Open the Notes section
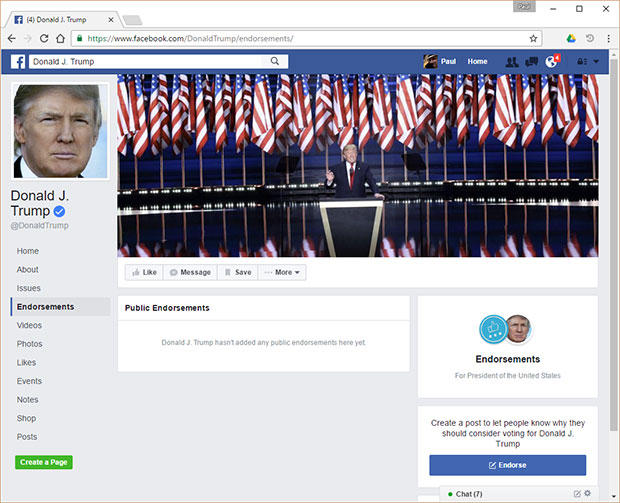 (x=28, y=400)
